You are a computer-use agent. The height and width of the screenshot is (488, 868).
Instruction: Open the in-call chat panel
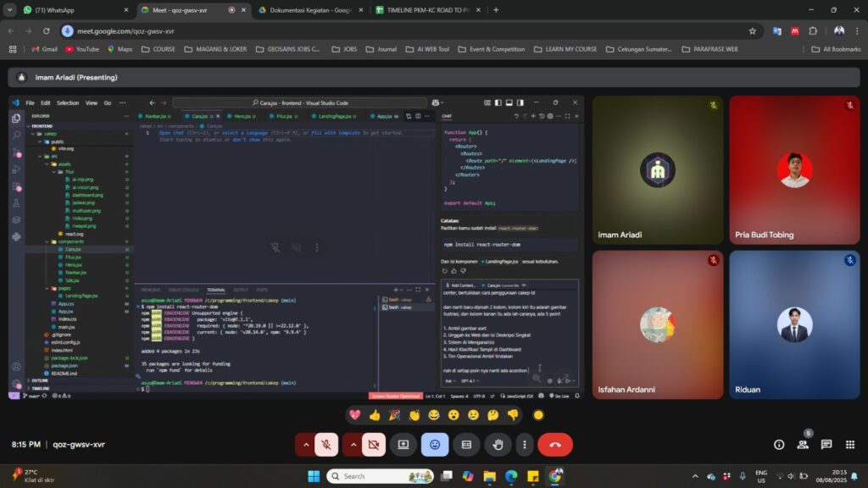coord(826,444)
